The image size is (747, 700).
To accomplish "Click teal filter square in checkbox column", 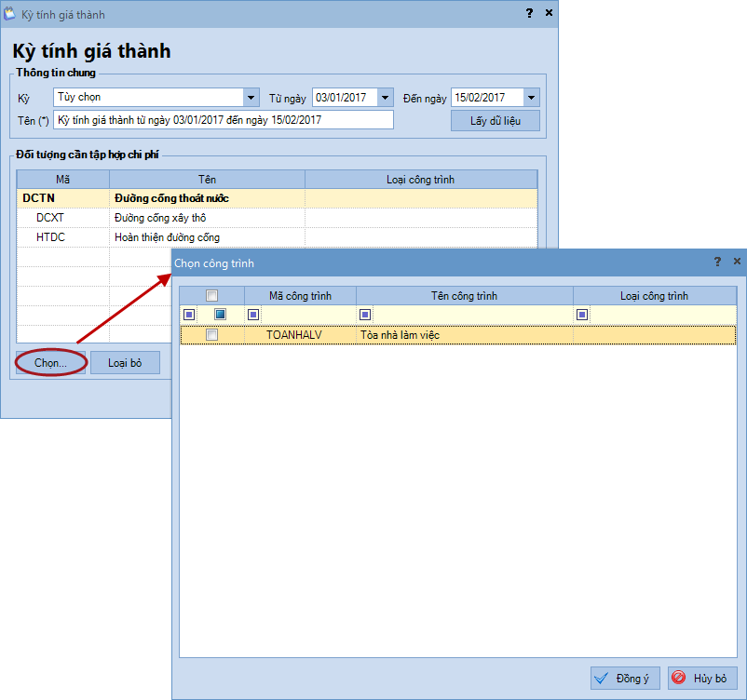I will (x=220, y=315).
